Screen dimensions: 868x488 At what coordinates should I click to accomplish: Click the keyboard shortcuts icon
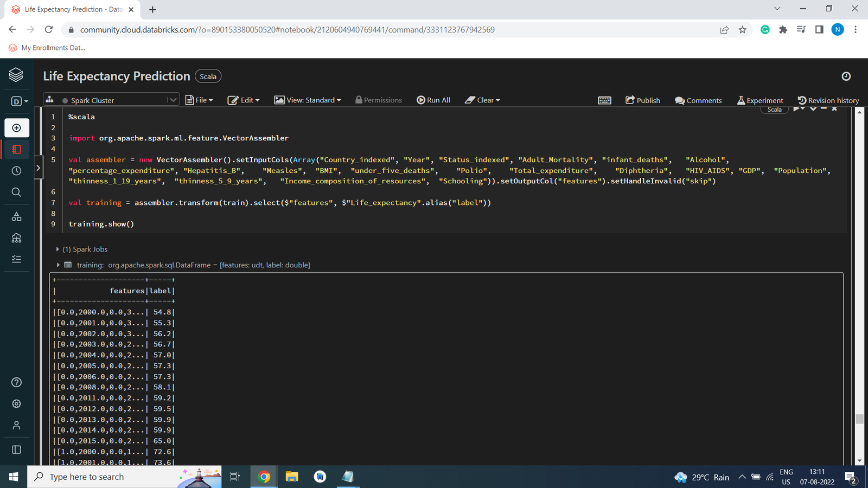click(x=604, y=100)
